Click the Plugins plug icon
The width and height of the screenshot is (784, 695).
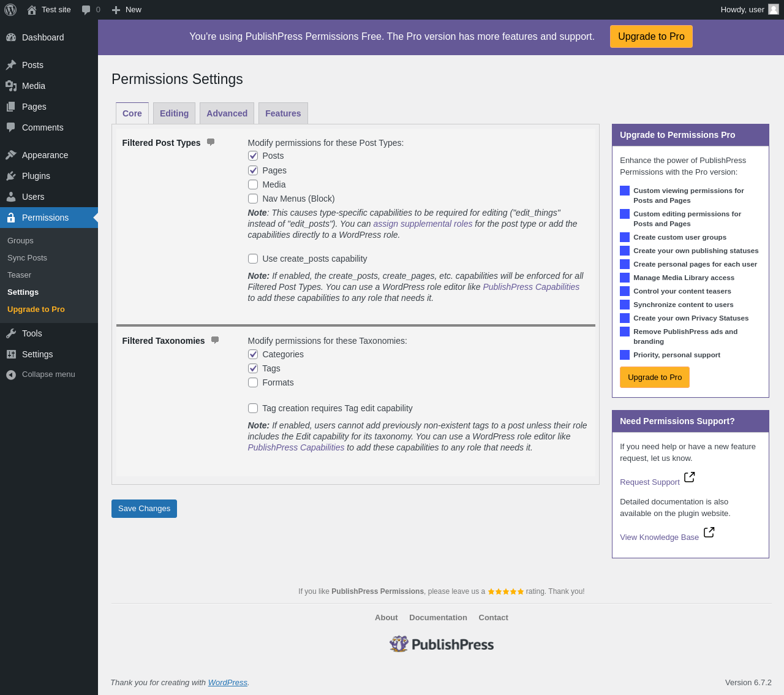point(11,176)
